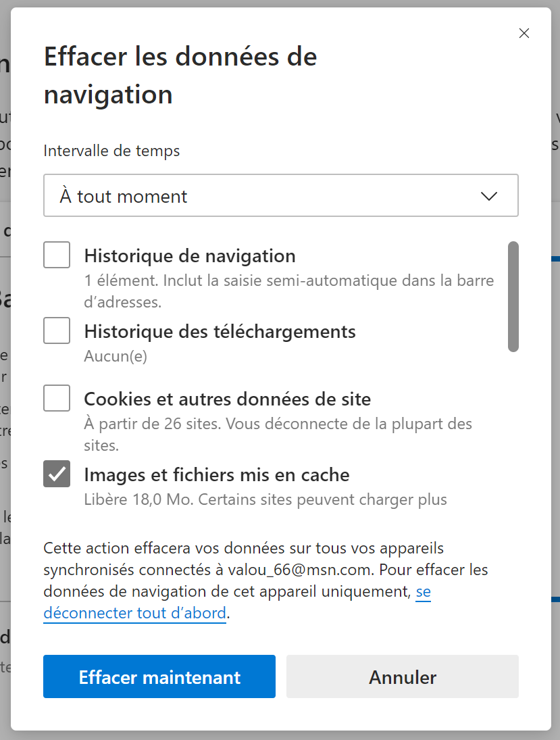560x740 pixels.
Task: Tick the Cookies et autres données checkbox
Action: (57, 398)
